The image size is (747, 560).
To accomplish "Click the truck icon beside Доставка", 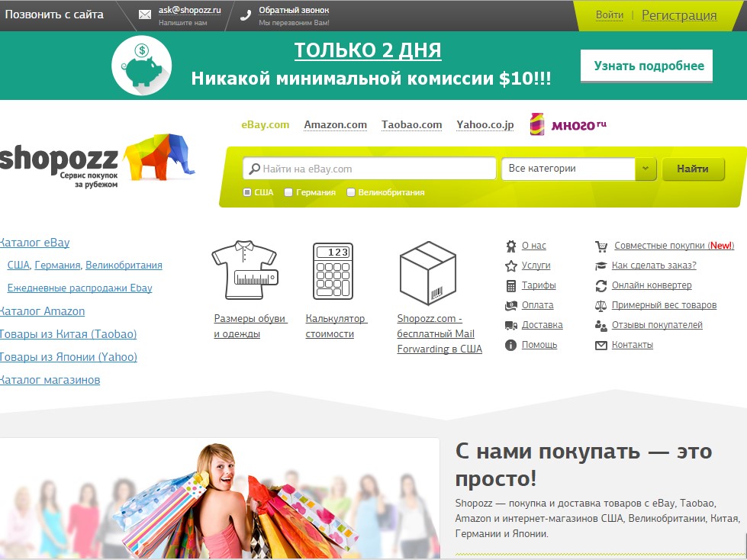I will pos(510,325).
